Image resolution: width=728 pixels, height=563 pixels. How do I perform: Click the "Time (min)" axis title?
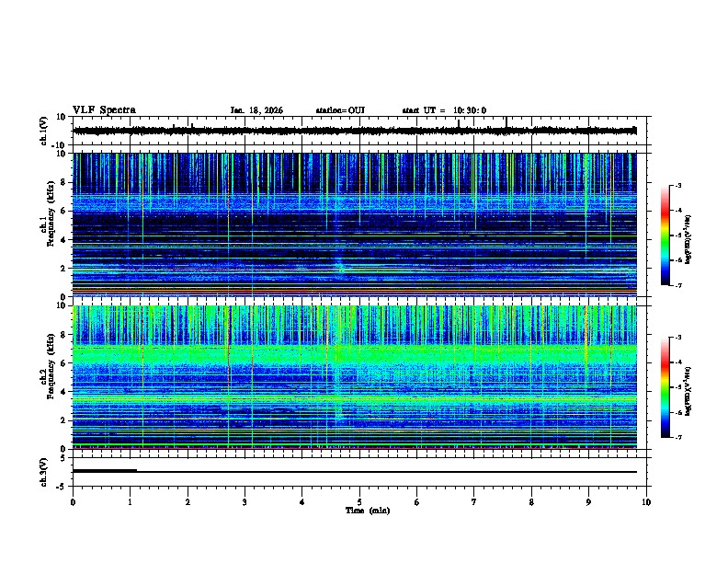pos(368,511)
